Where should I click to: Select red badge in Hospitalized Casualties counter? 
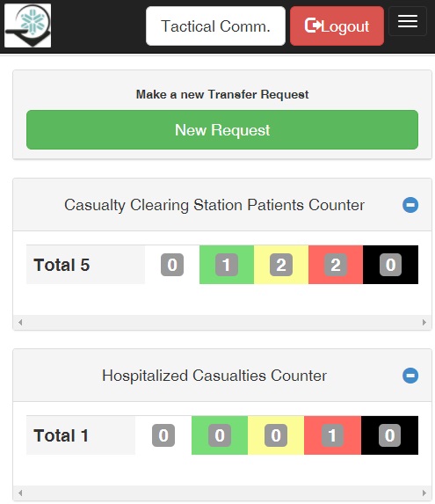[x=332, y=435]
